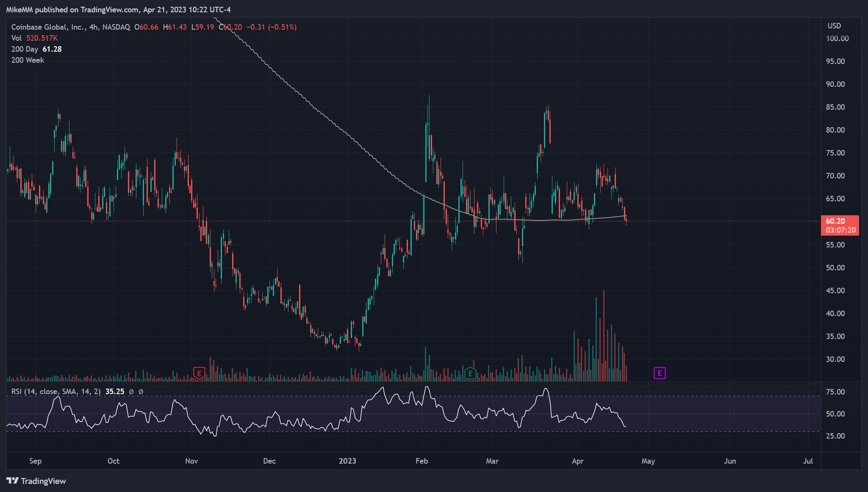Click the RSI axis 75.00 label

835,392
